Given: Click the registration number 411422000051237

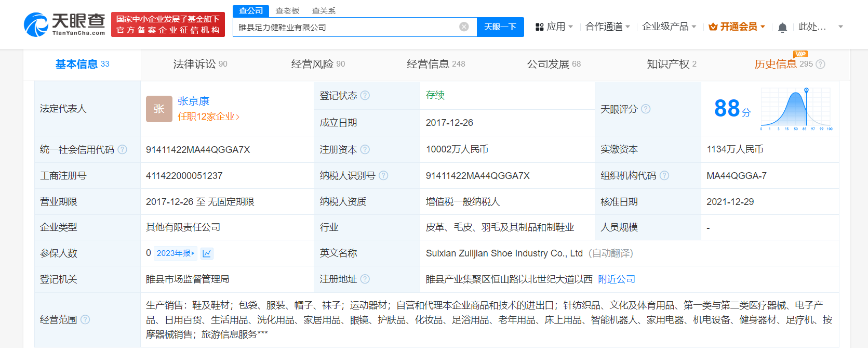Looking at the screenshot, I should point(184,175).
